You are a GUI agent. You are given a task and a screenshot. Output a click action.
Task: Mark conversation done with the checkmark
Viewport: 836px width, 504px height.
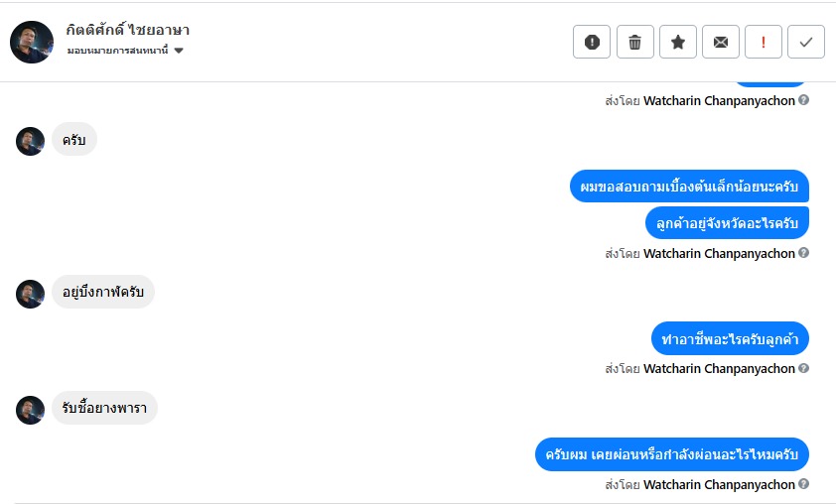point(806,42)
